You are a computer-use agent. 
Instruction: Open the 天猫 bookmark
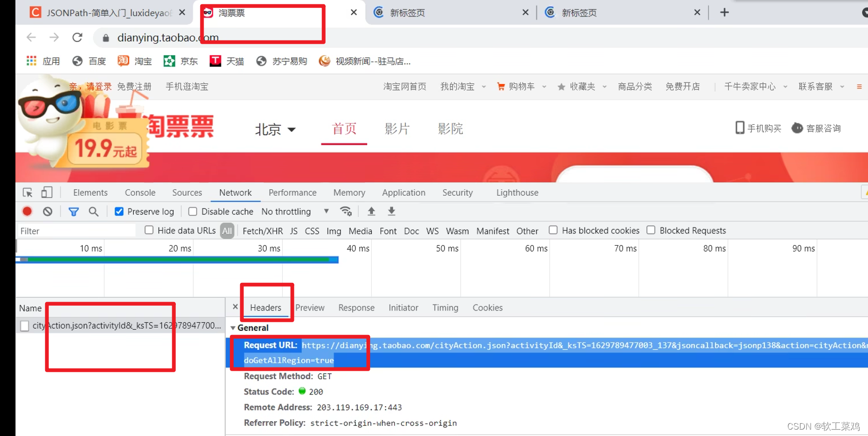pyautogui.click(x=227, y=61)
